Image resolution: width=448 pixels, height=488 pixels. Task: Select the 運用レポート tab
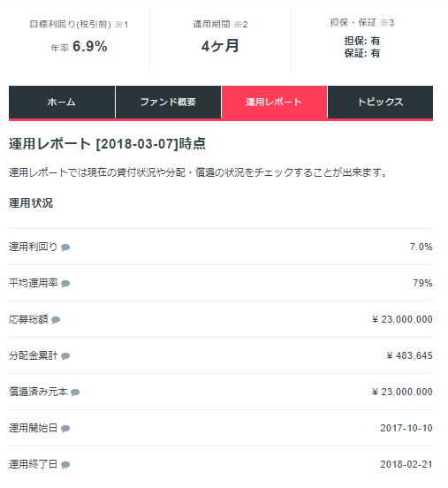click(x=274, y=102)
